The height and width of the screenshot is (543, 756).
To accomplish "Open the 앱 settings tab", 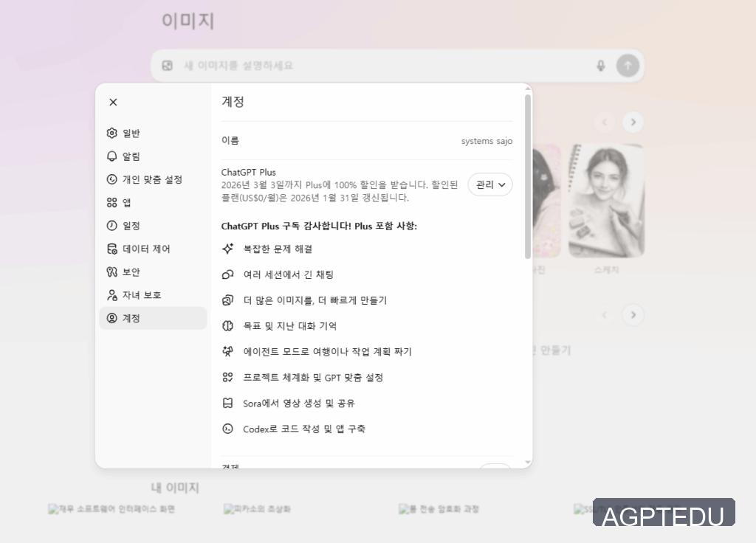I will (x=153, y=202).
